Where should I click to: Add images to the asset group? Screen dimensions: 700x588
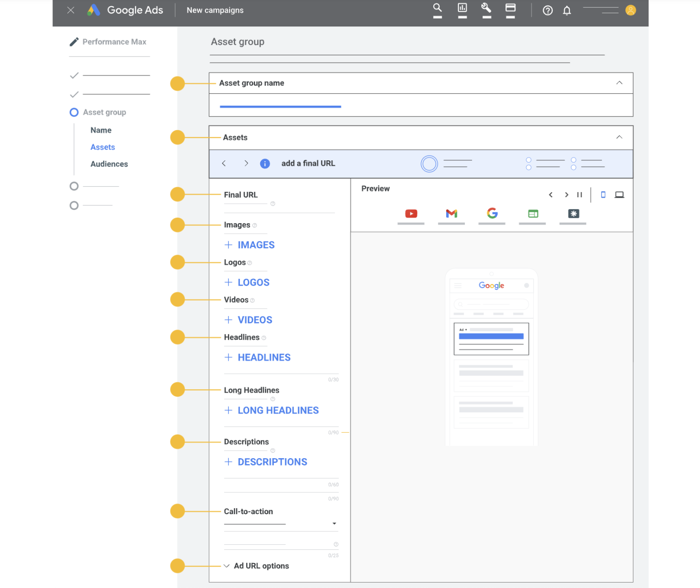tap(250, 245)
